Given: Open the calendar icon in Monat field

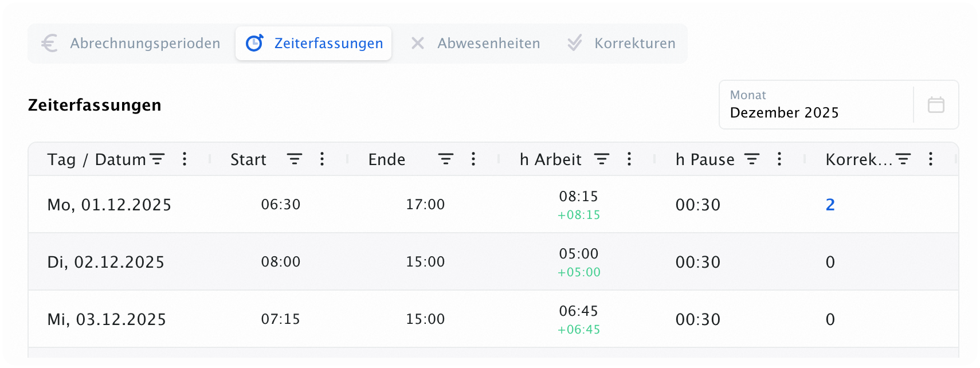Looking at the screenshot, I should (x=935, y=105).
